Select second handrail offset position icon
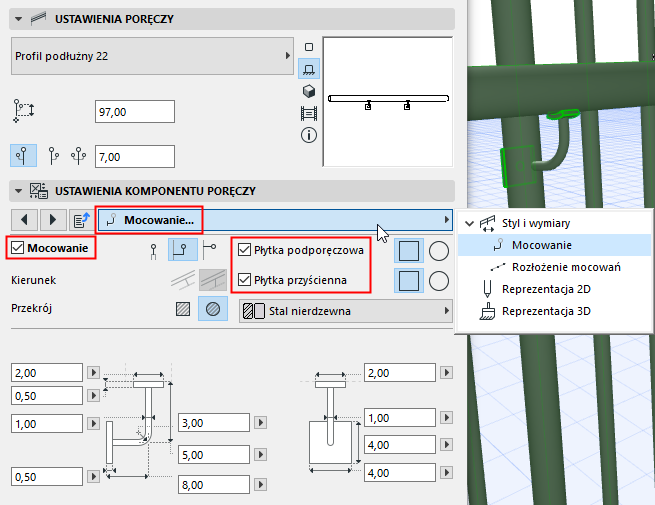The height and width of the screenshot is (505, 655). click(x=53, y=155)
